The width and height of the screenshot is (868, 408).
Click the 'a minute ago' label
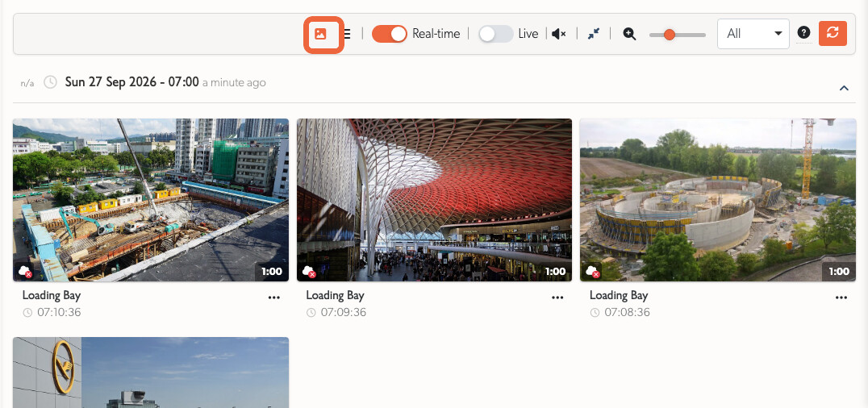point(234,83)
